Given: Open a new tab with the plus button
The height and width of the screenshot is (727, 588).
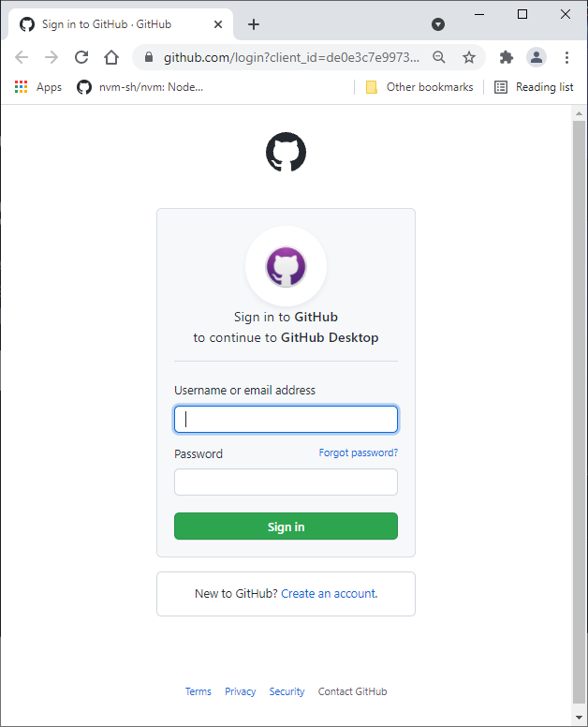Looking at the screenshot, I should pyautogui.click(x=254, y=24).
